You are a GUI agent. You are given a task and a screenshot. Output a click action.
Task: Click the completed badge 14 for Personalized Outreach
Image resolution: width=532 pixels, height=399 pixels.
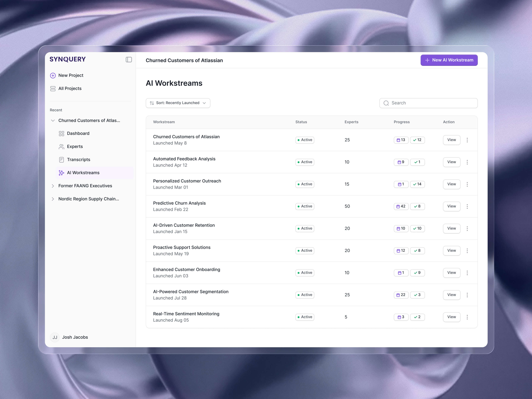coord(417,184)
